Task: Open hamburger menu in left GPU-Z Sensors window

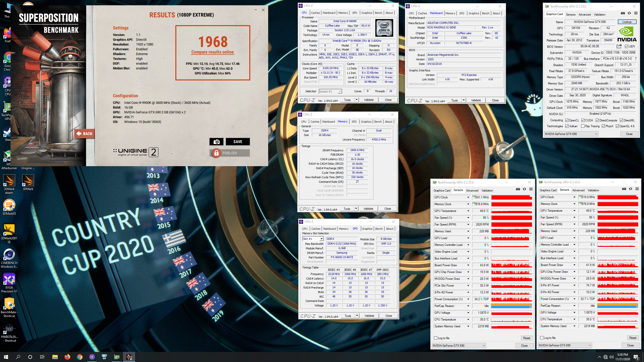Action: pyautogui.click(x=531, y=189)
